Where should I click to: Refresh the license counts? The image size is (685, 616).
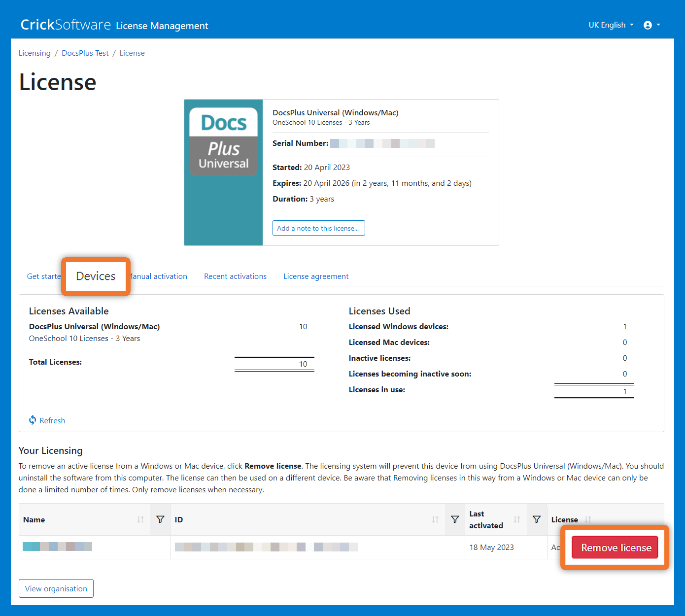pyautogui.click(x=47, y=420)
